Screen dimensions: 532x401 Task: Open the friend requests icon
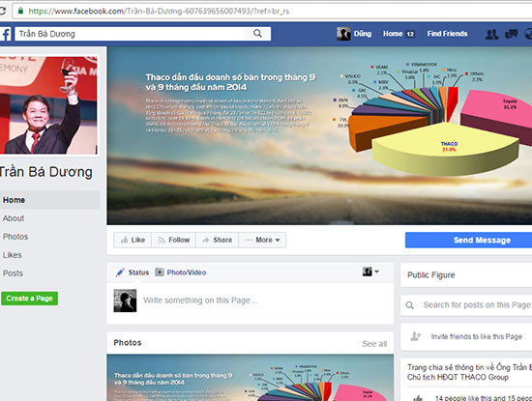491,34
